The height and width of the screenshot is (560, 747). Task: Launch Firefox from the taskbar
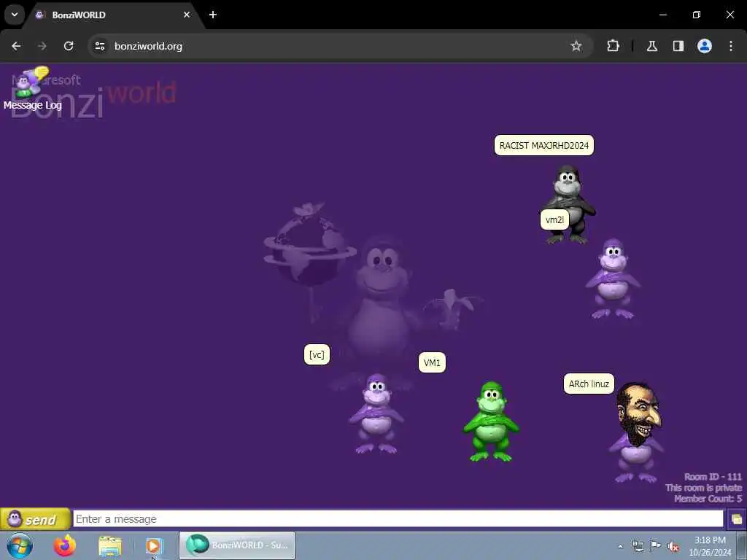point(65,545)
